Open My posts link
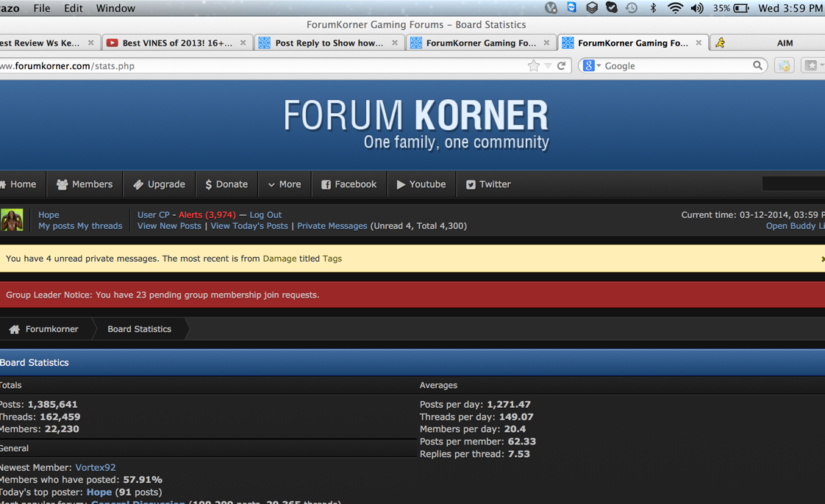This screenshot has width=825, height=504. (57, 226)
